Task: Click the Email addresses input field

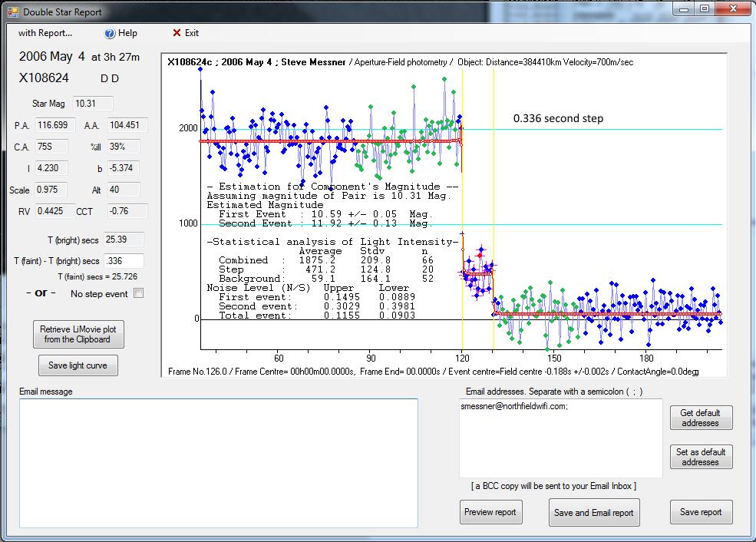Action: [x=560, y=438]
